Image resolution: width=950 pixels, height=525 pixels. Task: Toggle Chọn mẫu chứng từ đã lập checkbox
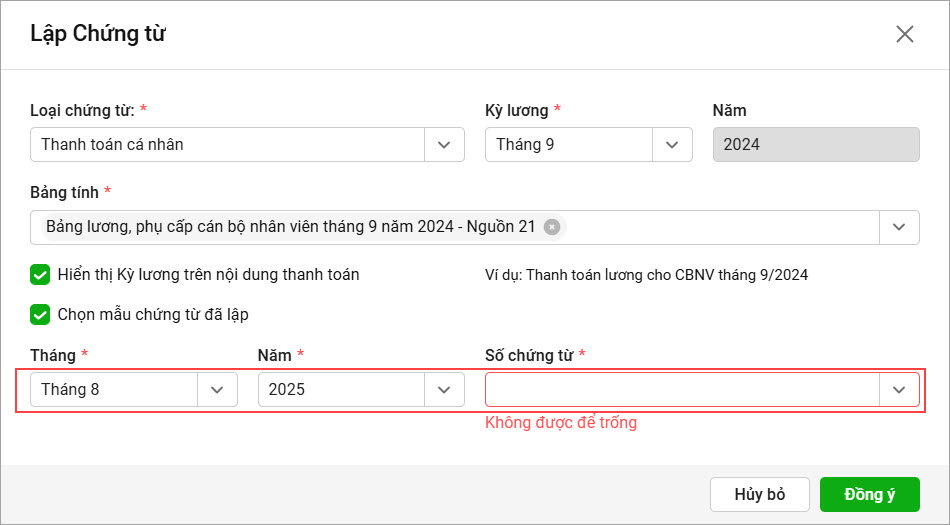click(x=40, y=315)
